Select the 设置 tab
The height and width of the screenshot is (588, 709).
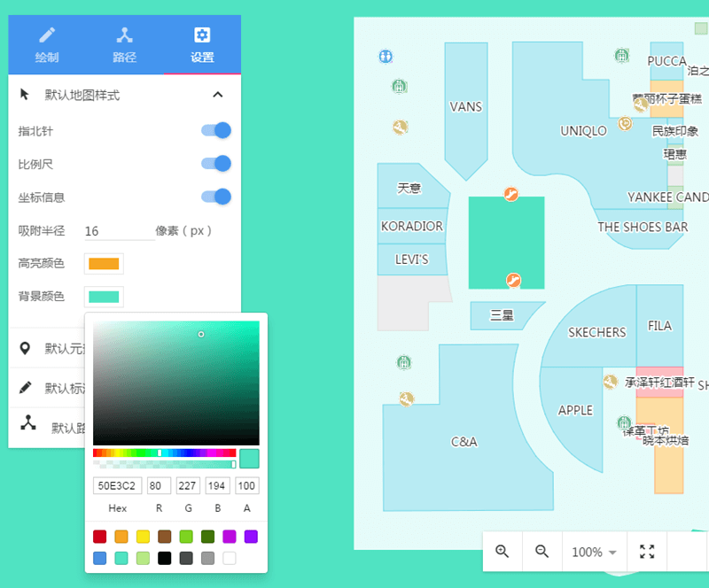pos(202,44)
